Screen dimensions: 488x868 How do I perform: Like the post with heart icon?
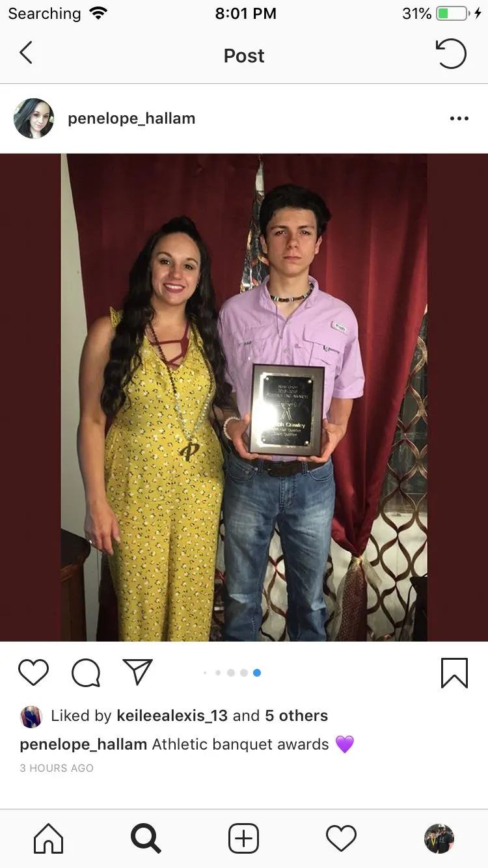[x=33, y=673]
